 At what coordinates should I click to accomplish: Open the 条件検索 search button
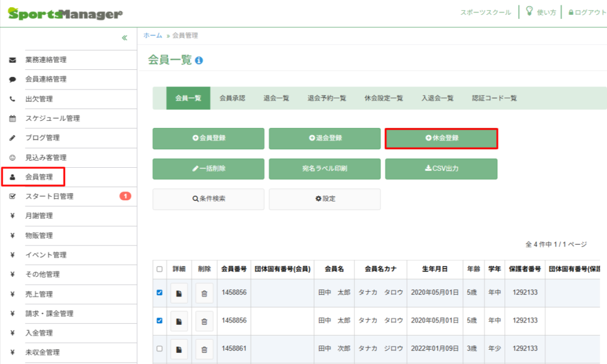click(208, 199)
